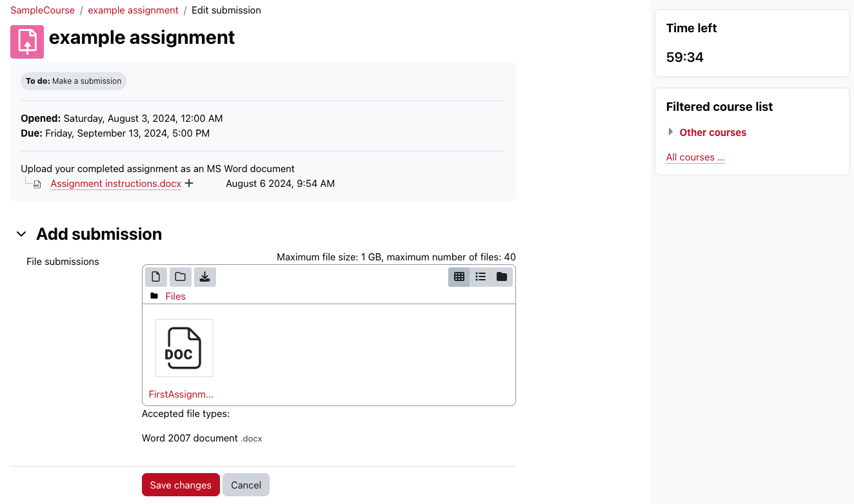Click the plus icon beside Assignment instructions.docx
Viewport: 854px width, 504px height.
pos(189,183)
